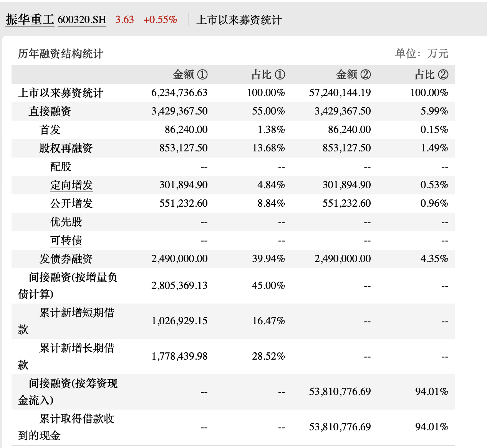Select the 金额 ① column header
The height and width of the screenshot is (448, 487).
190,75
